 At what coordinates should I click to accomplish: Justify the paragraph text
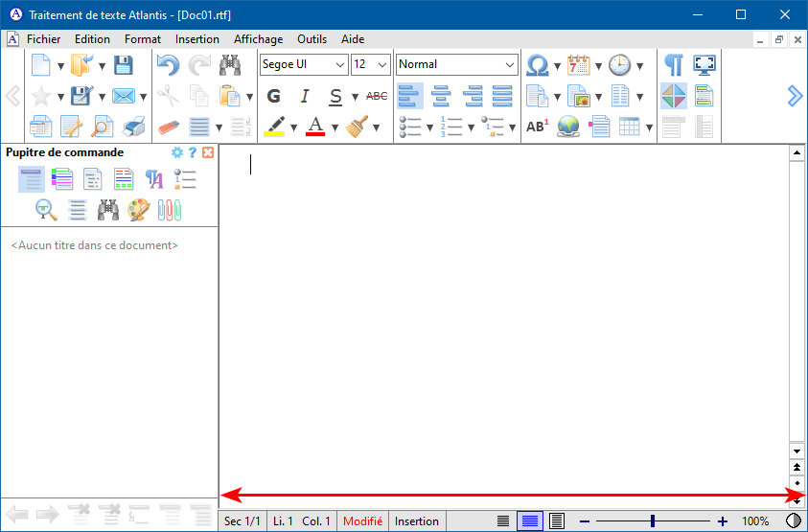tap(502, 96)
